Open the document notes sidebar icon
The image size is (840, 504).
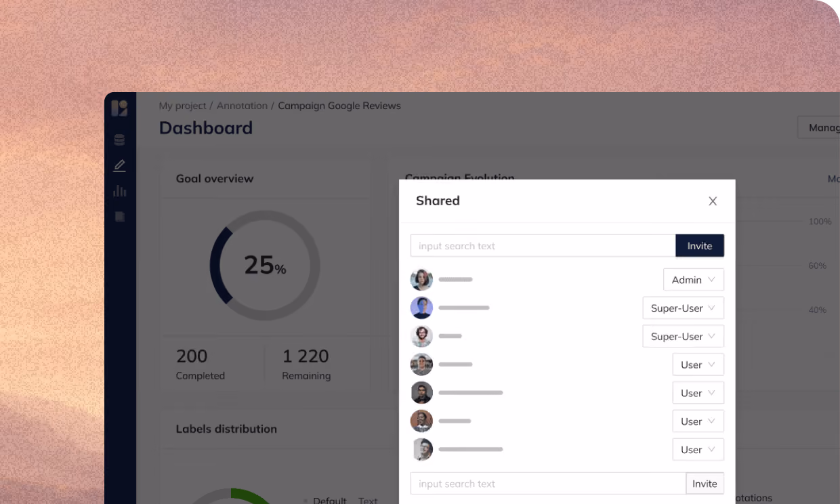120,217
